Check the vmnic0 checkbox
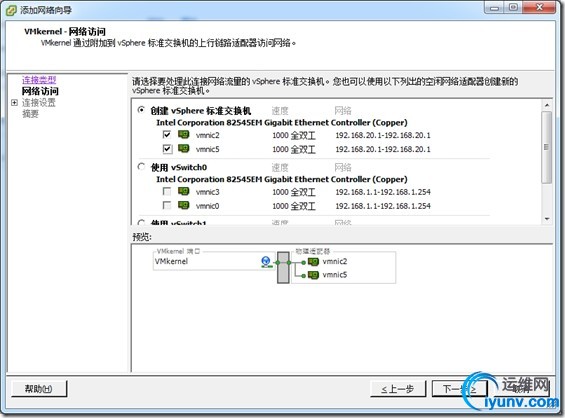The height and width of the screenshot is (418, 565). [167, 205]
